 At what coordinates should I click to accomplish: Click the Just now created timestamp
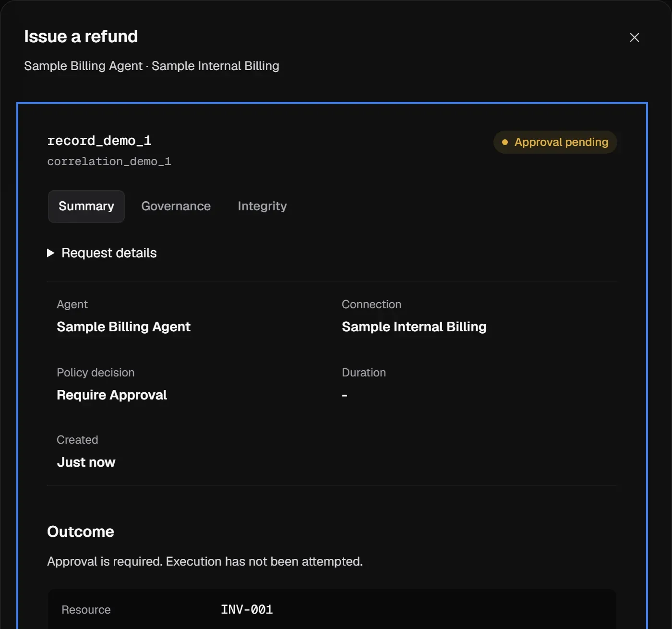pyautogui.click(x=86, y=462)
